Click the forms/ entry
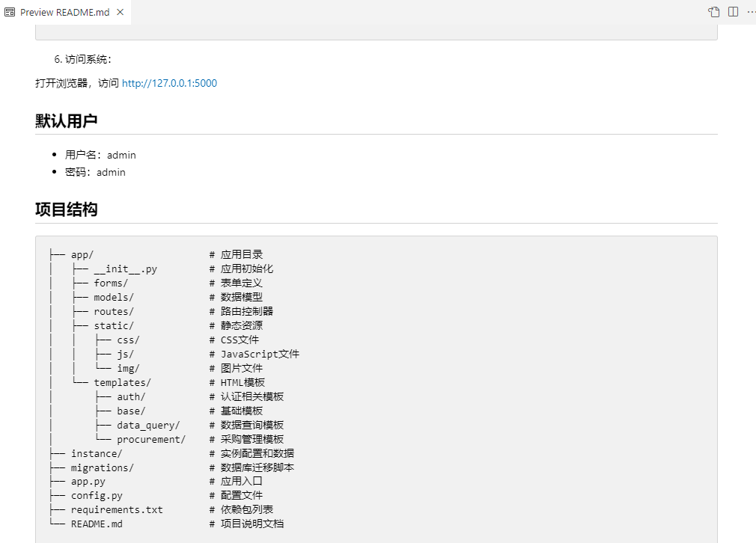The image size is (756, 543). [111, 283]
